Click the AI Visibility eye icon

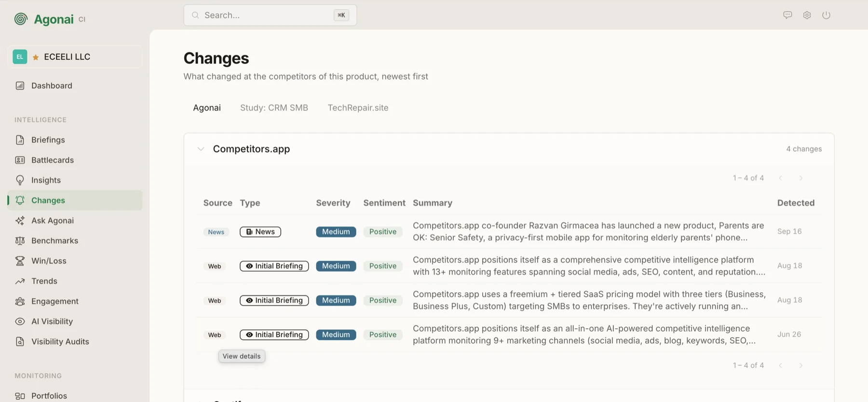(20, 322)
